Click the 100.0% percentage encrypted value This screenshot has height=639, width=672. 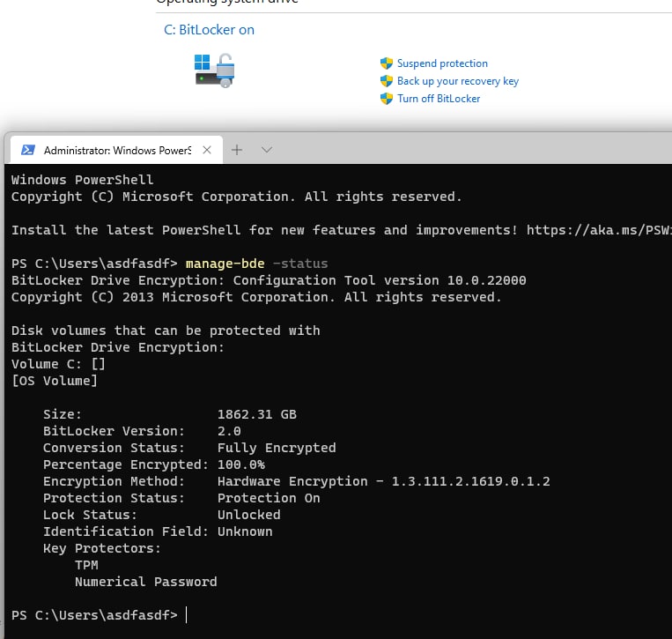240,464
